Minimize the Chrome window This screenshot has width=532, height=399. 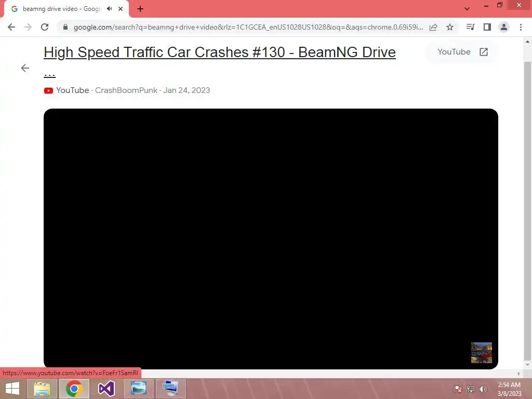[x=486, y=5]
